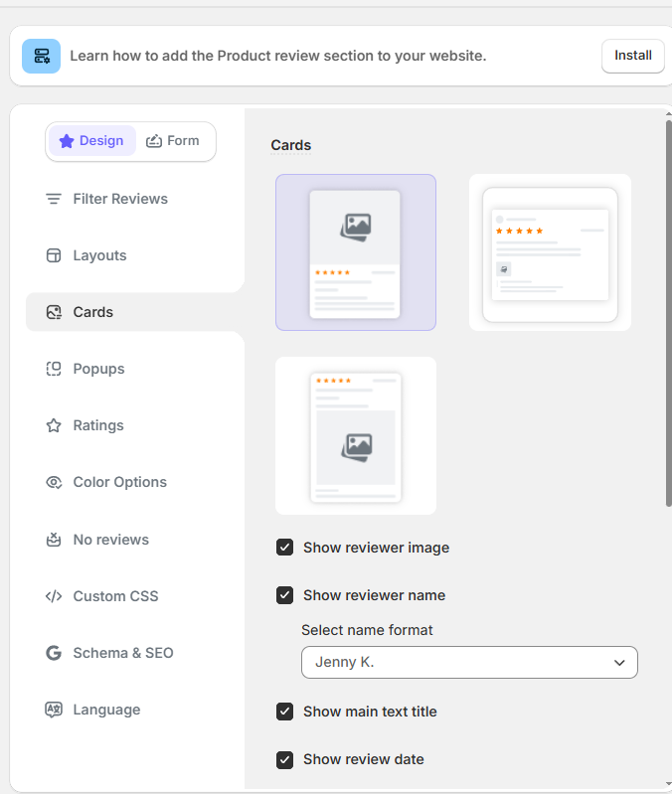
Task: Click the Ratings star icon
Action: [54, 425]
